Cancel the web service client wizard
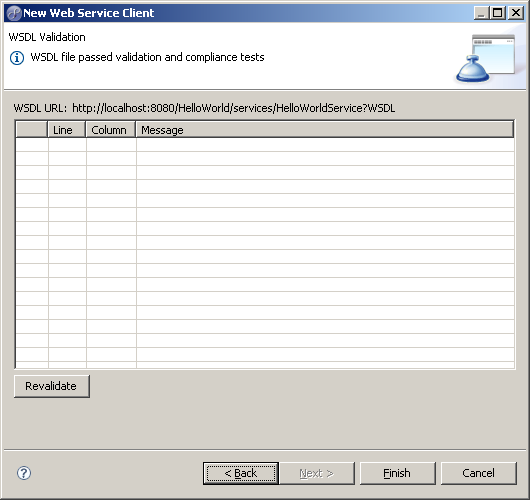 pyautogui.click(x=479, y=473)
